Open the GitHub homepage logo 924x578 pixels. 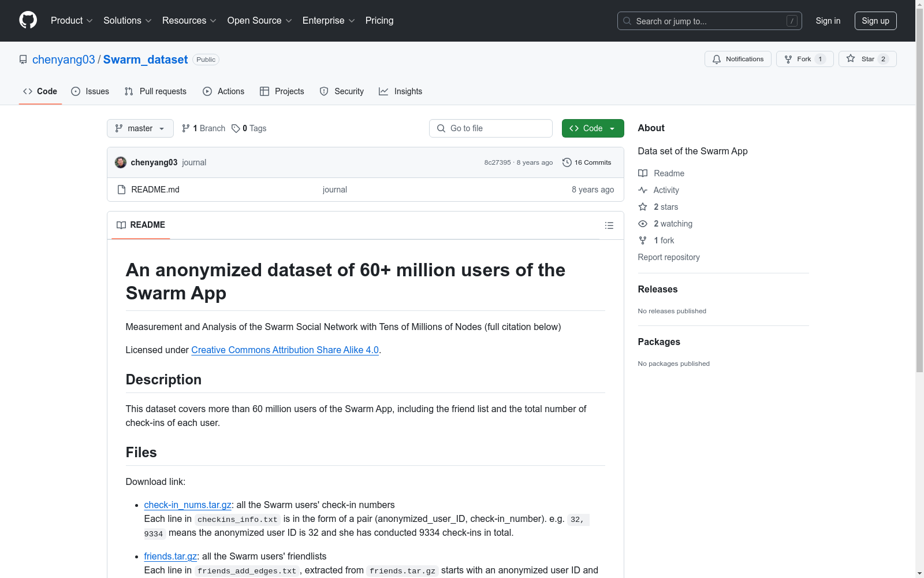tap(28, 20)
